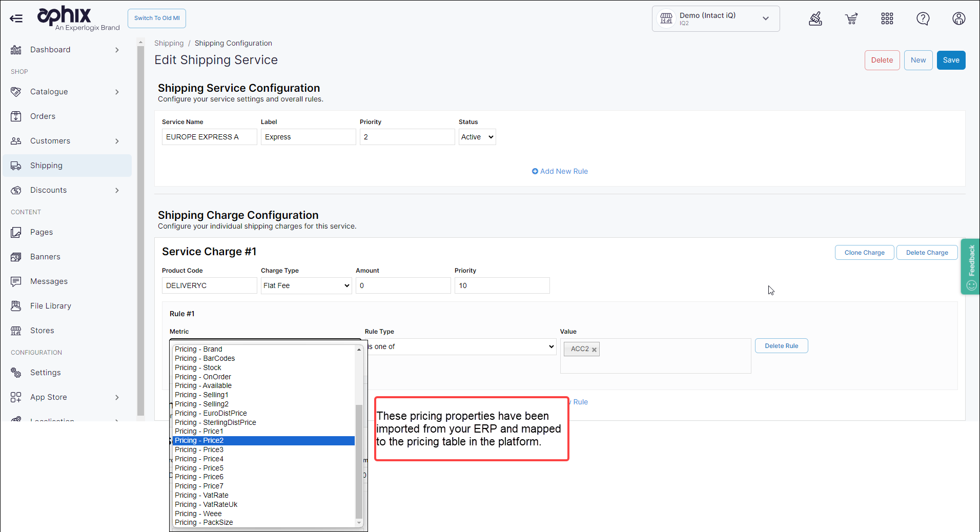
Task: Click the Clone Charge button
Action: coord(864,253)
